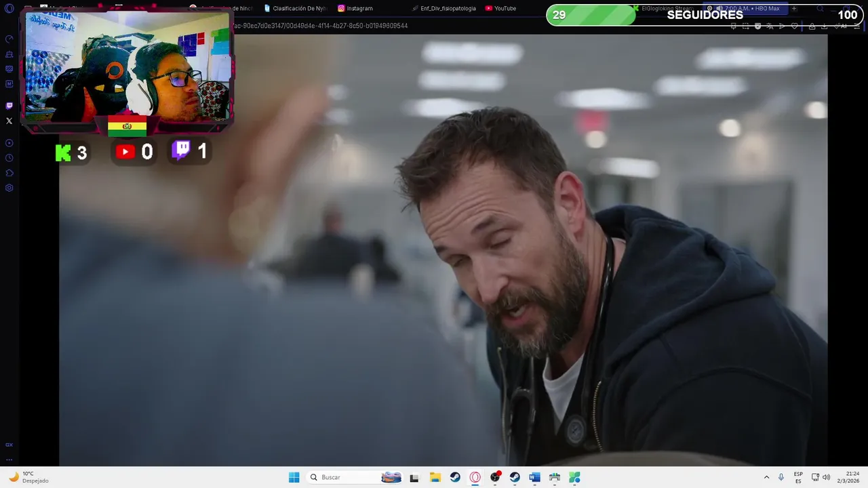Open GX Cleaner in the sidebar
868x488 pixels.
point(9,54)
